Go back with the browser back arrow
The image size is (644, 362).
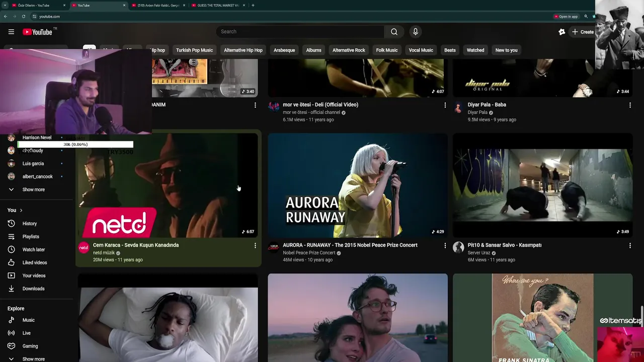[x=5, y=17]
